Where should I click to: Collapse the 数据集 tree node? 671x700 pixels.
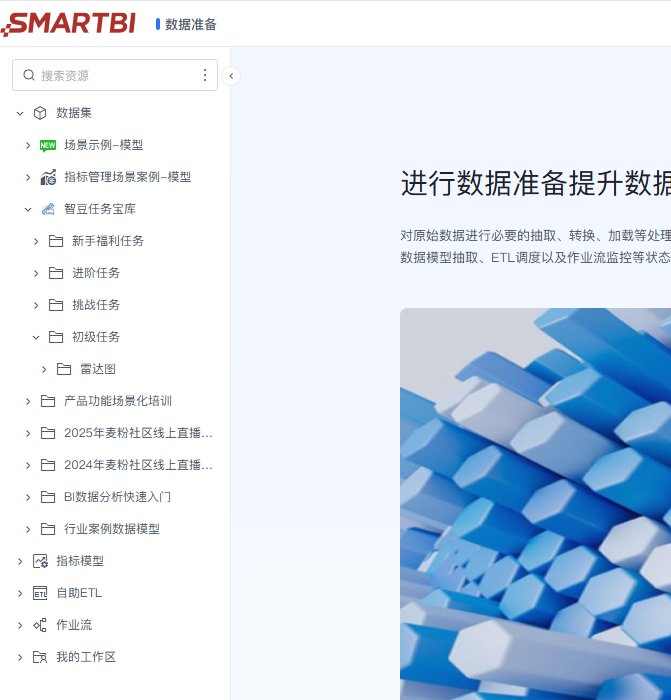pyautogui.click(x=20, y=113)
